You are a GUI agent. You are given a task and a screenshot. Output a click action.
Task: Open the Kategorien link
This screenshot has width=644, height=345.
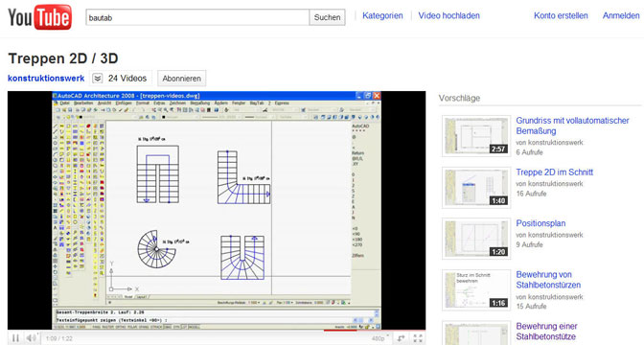point(382,15)
